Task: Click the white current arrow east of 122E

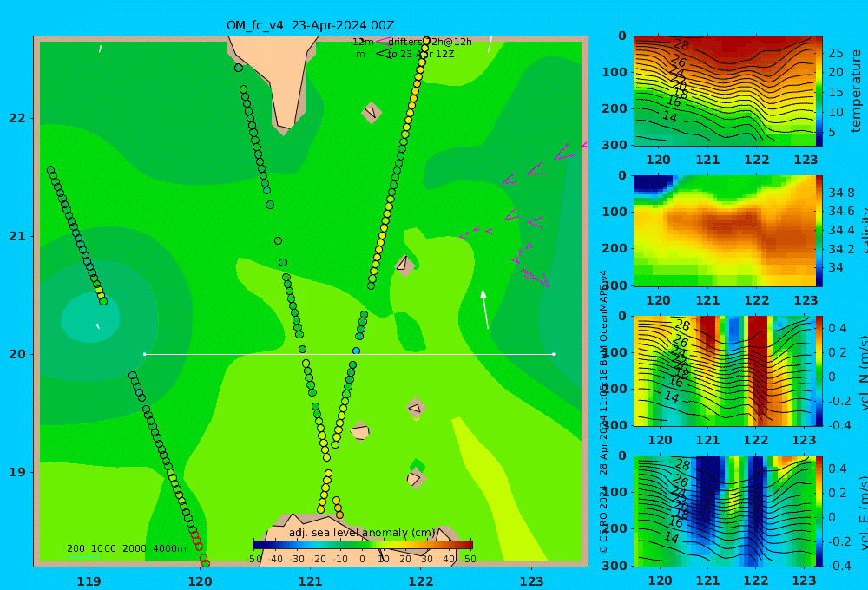Action: click(485, 310)
